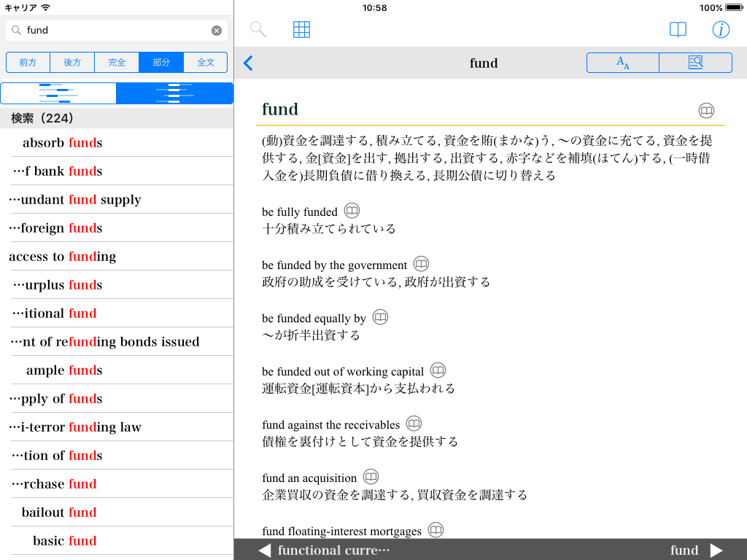
Task: Tap book icon next to 'be fully funded'
Action: 352,211
